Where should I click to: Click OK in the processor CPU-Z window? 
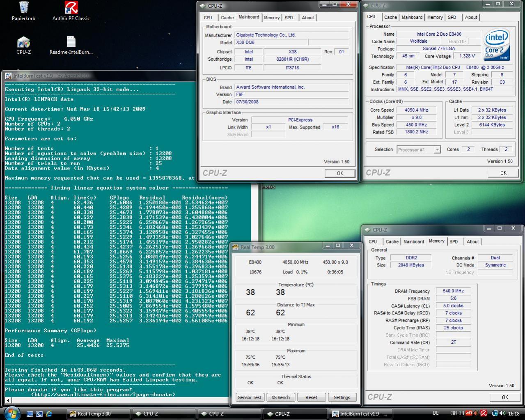pyautogui.click(x=503, y=173)
